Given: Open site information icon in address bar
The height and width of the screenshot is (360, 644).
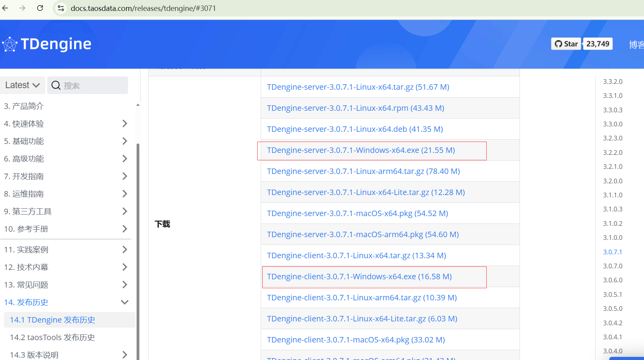Looking at the screenshot, I should (61, 8).
